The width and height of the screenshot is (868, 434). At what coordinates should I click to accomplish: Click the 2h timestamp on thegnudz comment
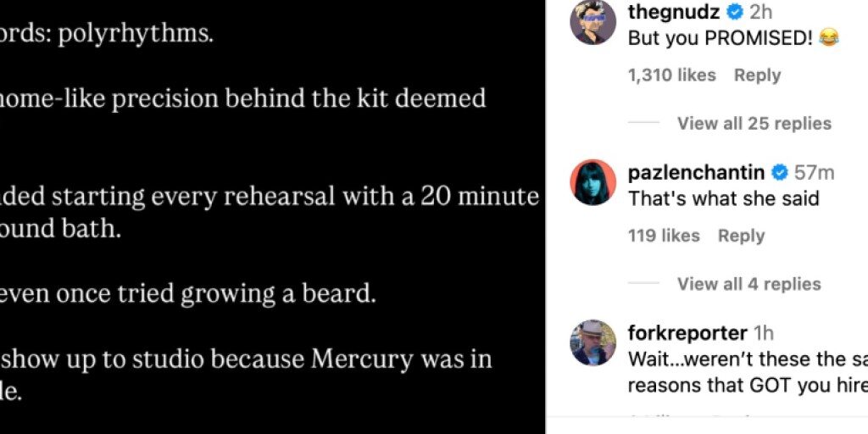click(761, 12)
